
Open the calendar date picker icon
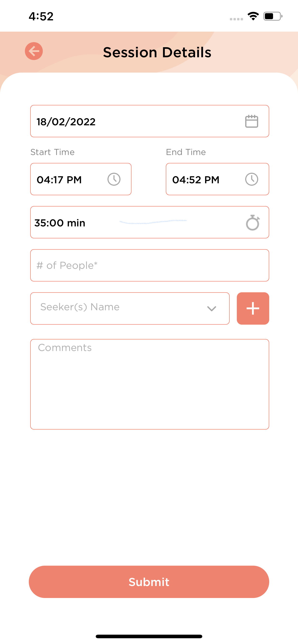pos(251,121)
